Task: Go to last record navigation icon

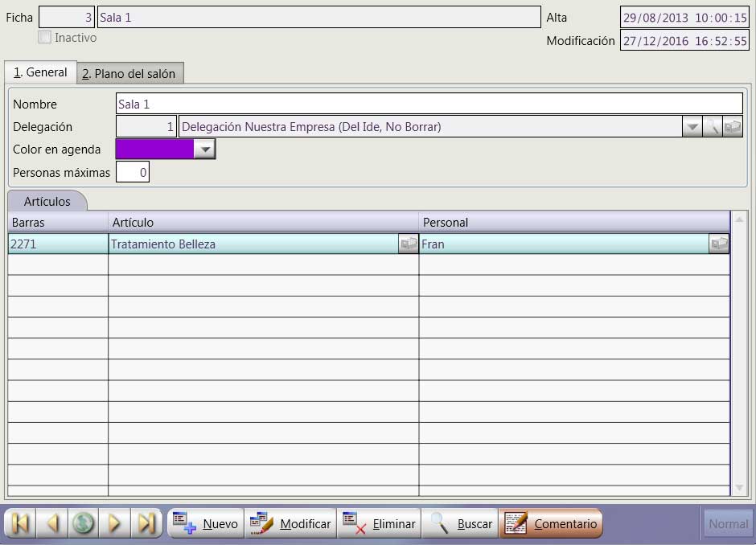Action: click(x=146, y=523)
